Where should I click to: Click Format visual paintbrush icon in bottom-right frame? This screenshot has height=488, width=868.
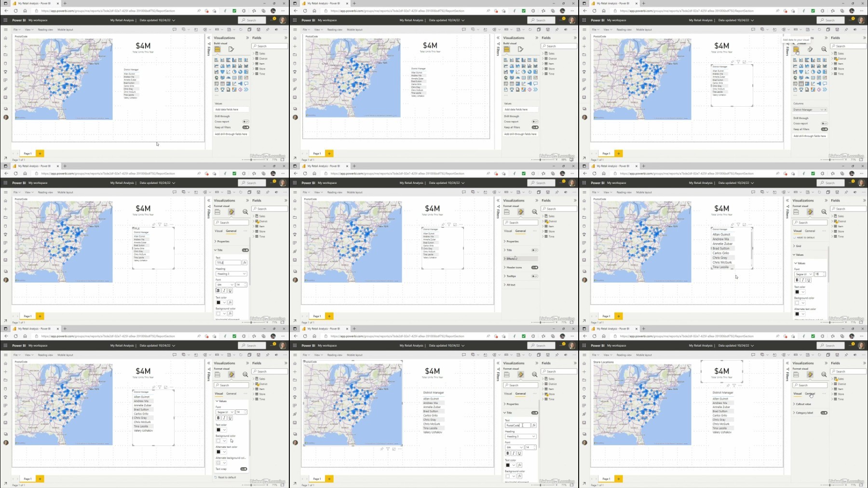coord(810,375)
